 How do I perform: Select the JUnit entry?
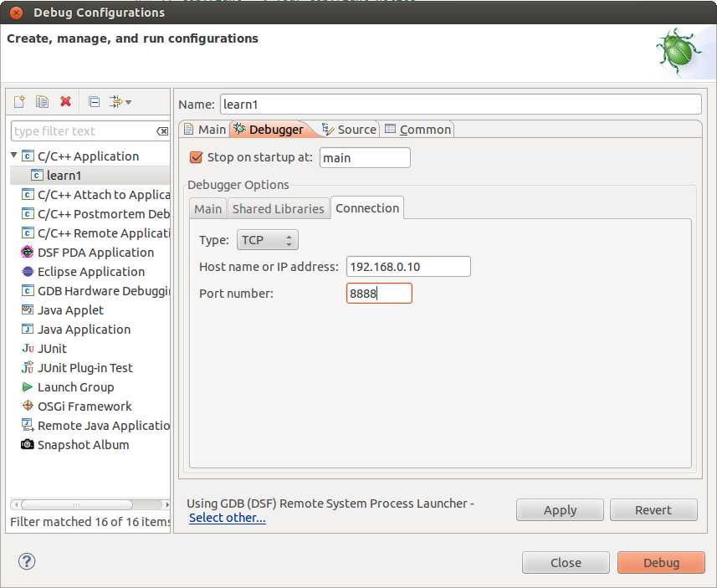[x=52, y=349]
